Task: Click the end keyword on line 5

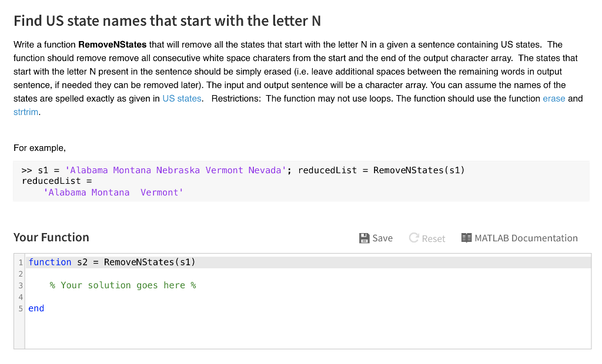Action: (x=36, y=308)
